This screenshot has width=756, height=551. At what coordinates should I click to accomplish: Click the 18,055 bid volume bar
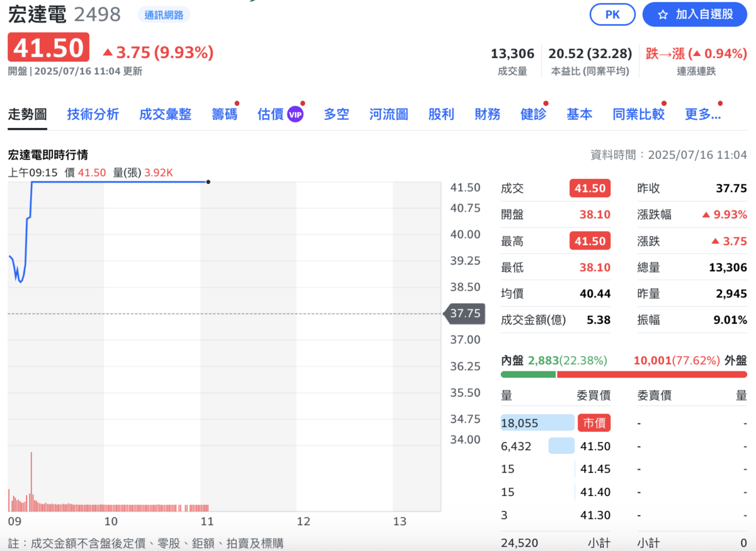[x=537, y=423]
